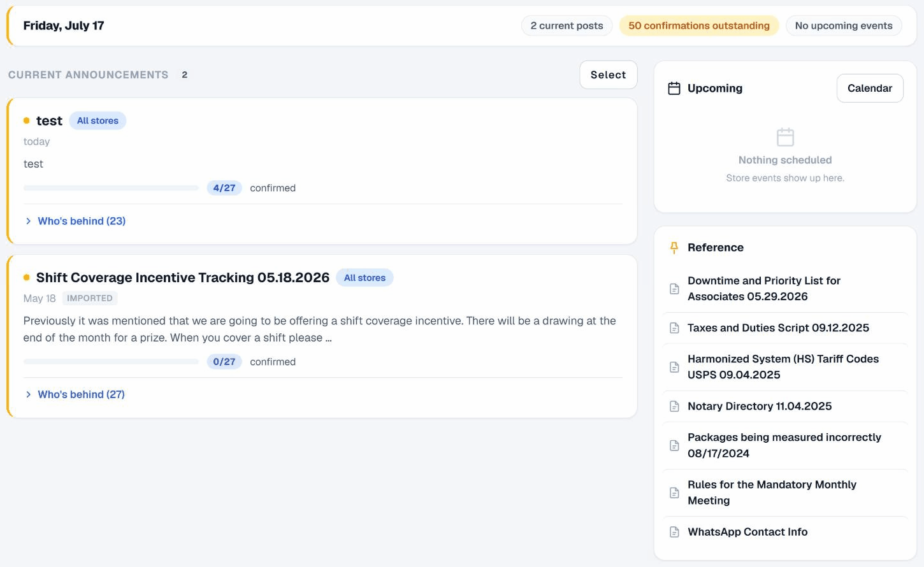Click the orange dot beside the test announcement
This screenshot has height=567, width=924.
[26, 120]
